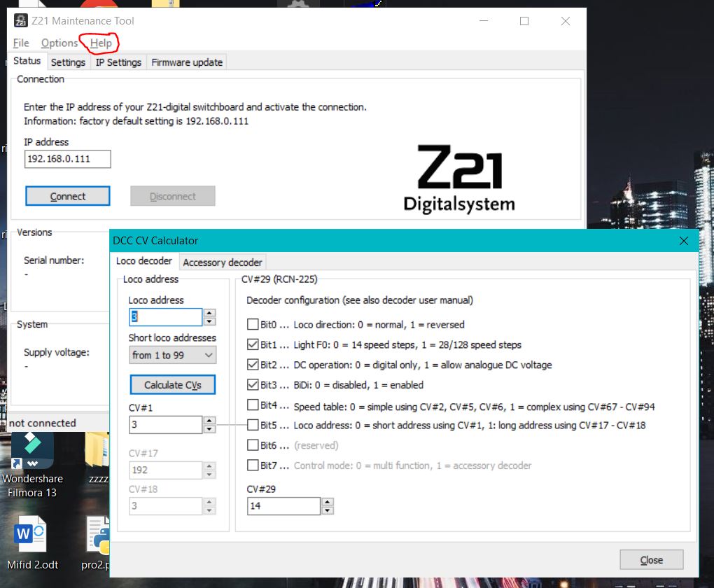Enable Bit5 long loco address checkbox
The height and width of the screenshot is (588, 714).
pos(253,425)
